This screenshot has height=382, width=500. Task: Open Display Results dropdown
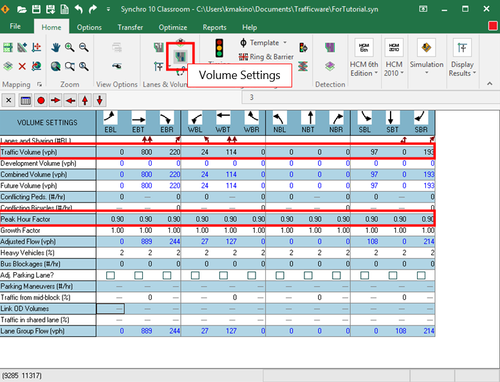[x=462, y=58]
